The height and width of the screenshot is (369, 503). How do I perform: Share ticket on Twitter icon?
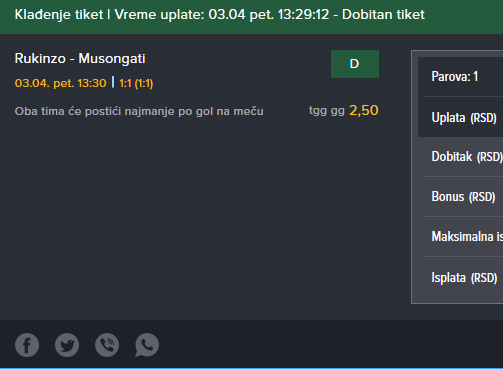(67, 345)
